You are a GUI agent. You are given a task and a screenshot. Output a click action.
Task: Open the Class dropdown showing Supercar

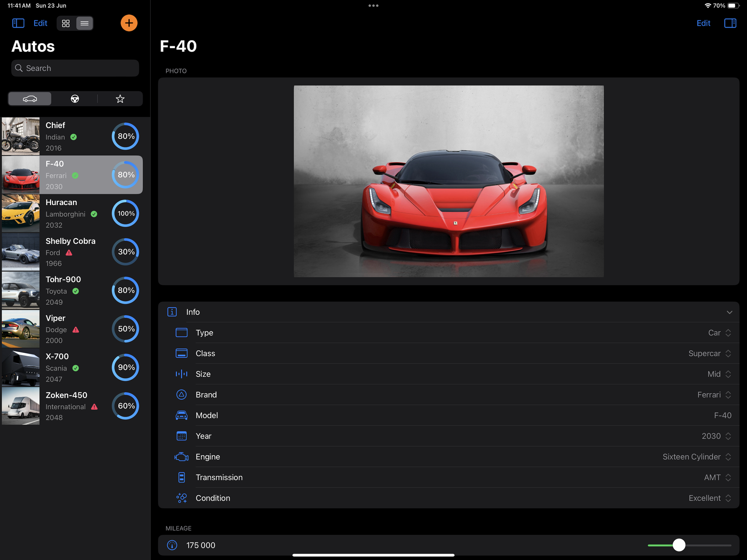pos(710,353)
